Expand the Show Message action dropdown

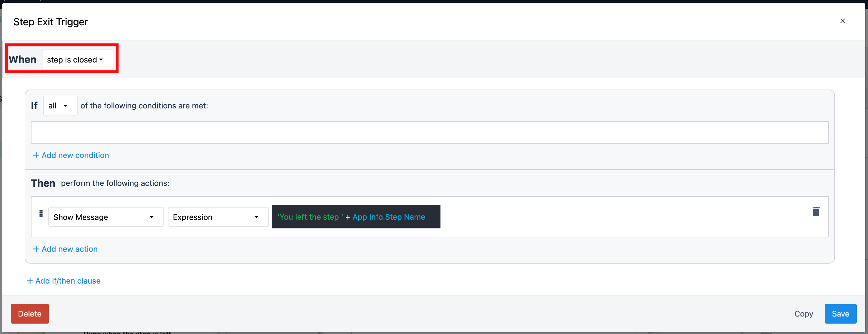[x=152, y=217]
